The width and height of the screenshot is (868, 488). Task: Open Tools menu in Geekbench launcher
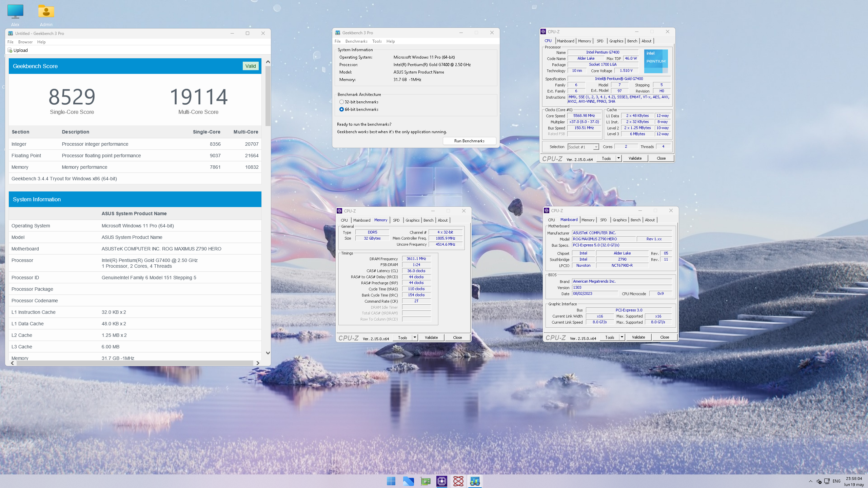point(377,41)
